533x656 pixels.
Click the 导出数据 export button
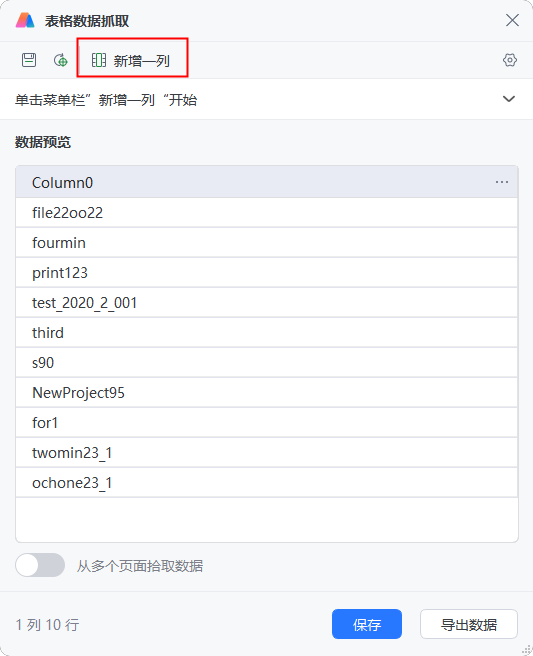(469, 624)
